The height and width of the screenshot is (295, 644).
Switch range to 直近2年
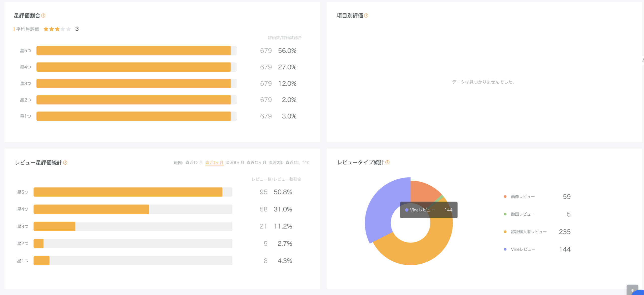point(276,163)
